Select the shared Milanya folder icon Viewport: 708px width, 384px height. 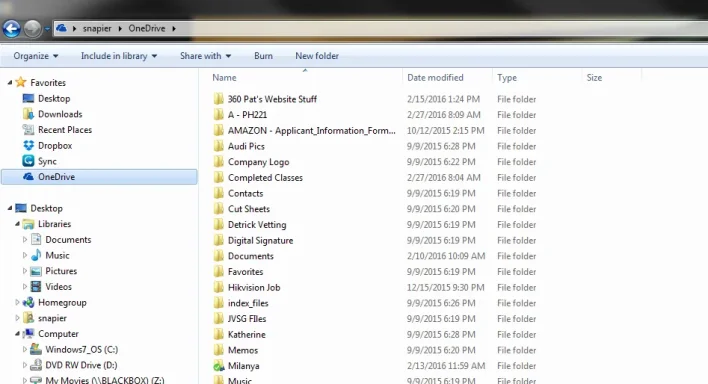click(x=219, y=365)
